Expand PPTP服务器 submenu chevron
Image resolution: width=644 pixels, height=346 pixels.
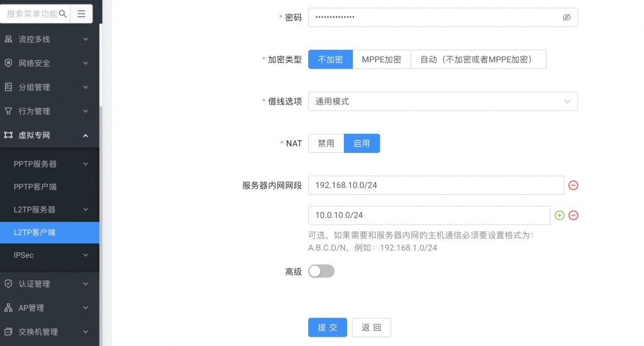[x=86, y=164]
